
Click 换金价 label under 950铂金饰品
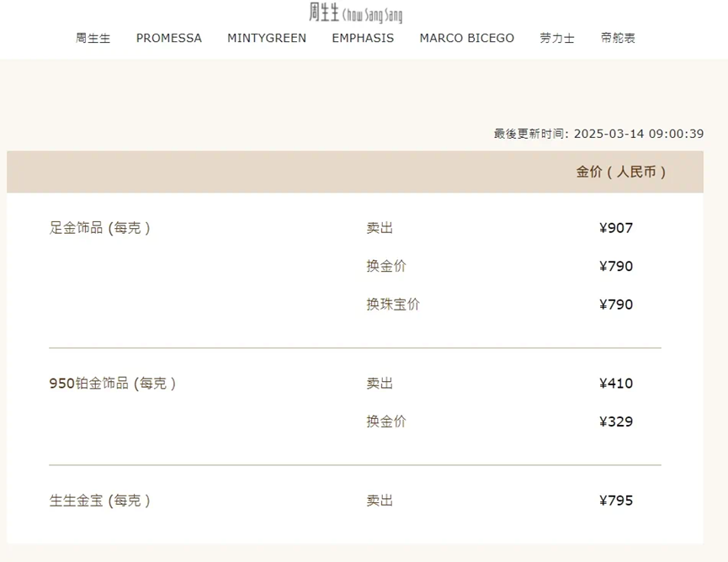tap(386, 421)
